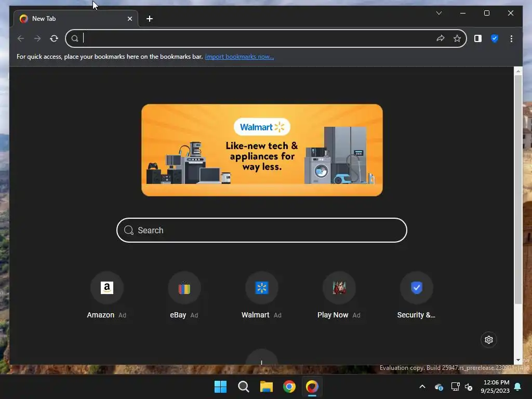Click the Amazon label text
The height and width of the screenshot is (399, 532).
coord(100,315)
